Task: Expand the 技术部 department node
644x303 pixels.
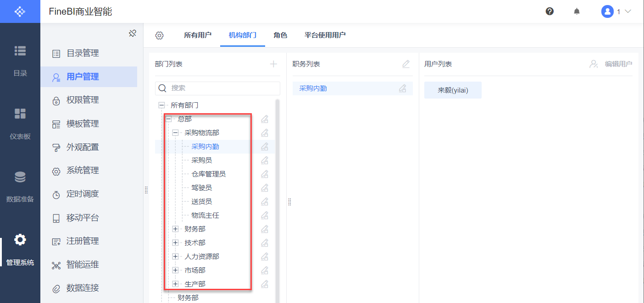Action: tap(175, 243)
